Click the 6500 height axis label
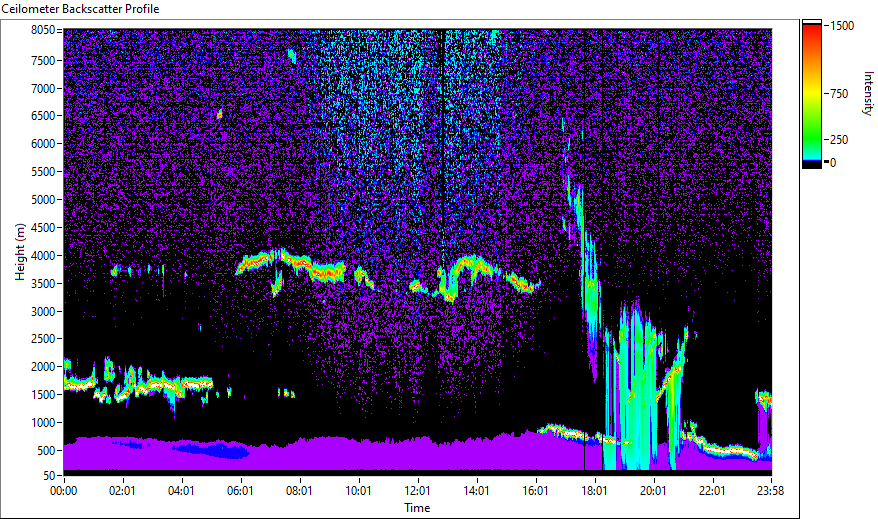Image resolution: width=878 pixels, height=519 pixels. [x=43, y=116]
